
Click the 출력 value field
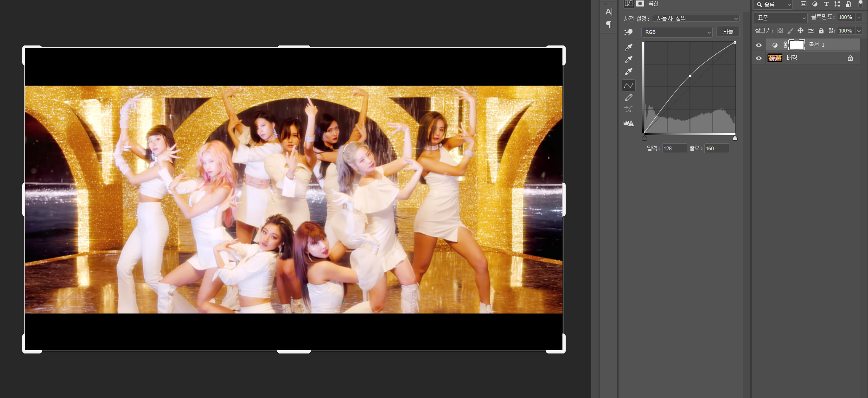tap(716, 148)
